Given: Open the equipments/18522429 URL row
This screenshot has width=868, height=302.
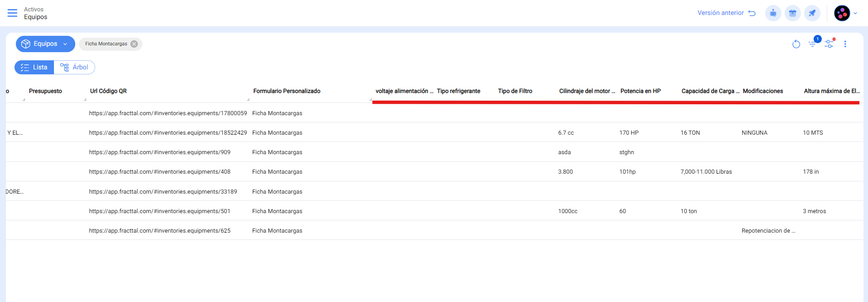Looking at the screenshot, I should tap(168, 133).
